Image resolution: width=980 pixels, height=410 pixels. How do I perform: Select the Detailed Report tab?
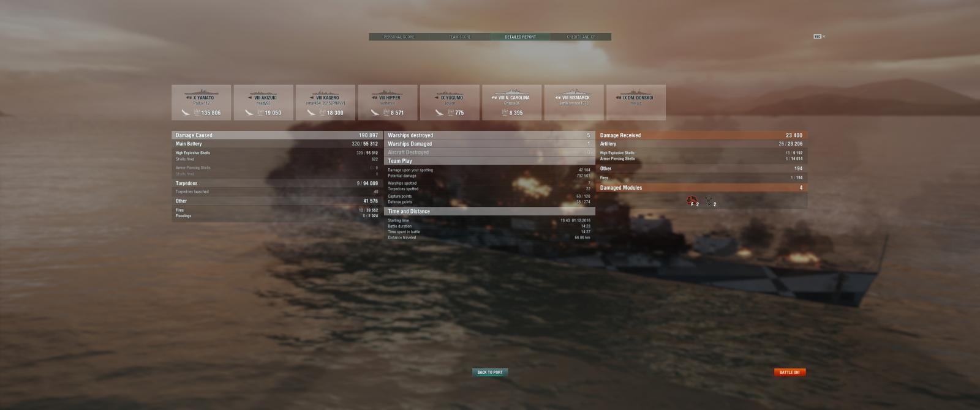coord(521,37)
